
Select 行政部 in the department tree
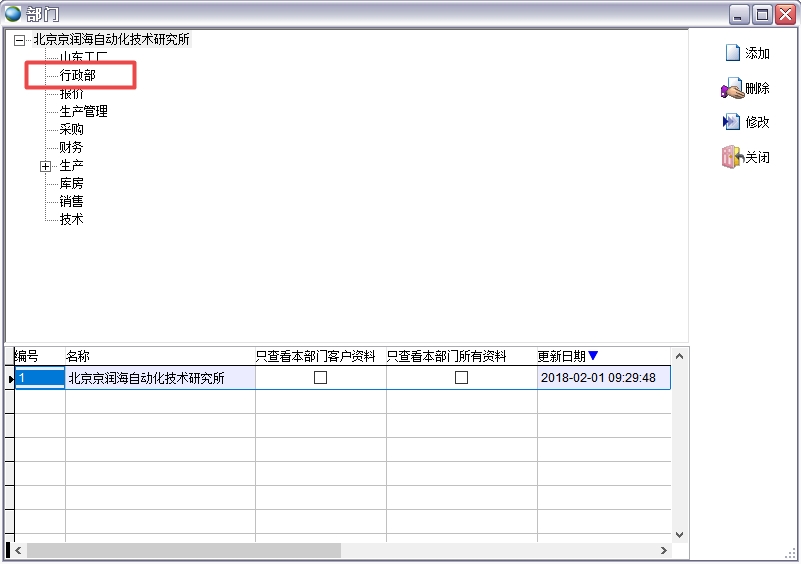click(78, 76)
